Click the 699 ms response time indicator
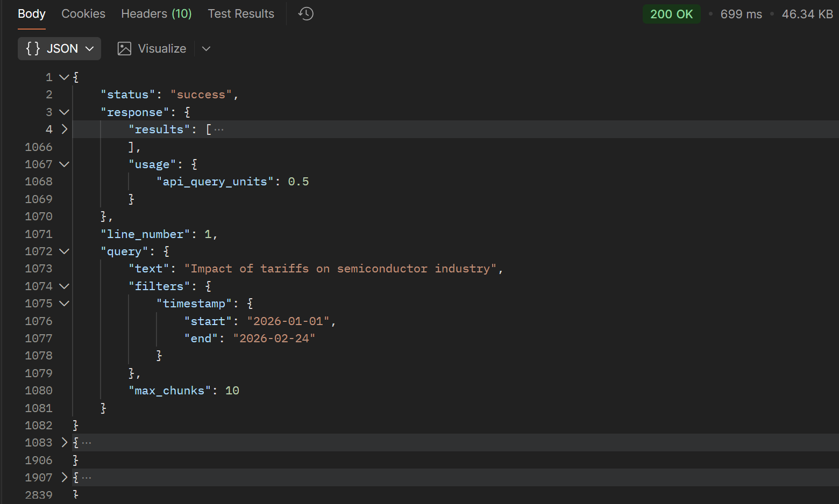This screenshot has height=504, width=839. [741, 14]
